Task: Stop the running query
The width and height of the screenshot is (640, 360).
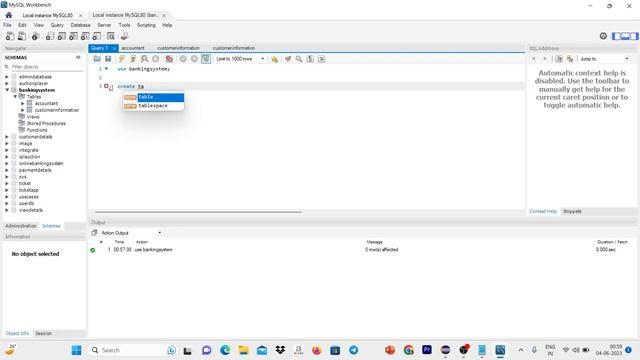Action: pos(156,59)
